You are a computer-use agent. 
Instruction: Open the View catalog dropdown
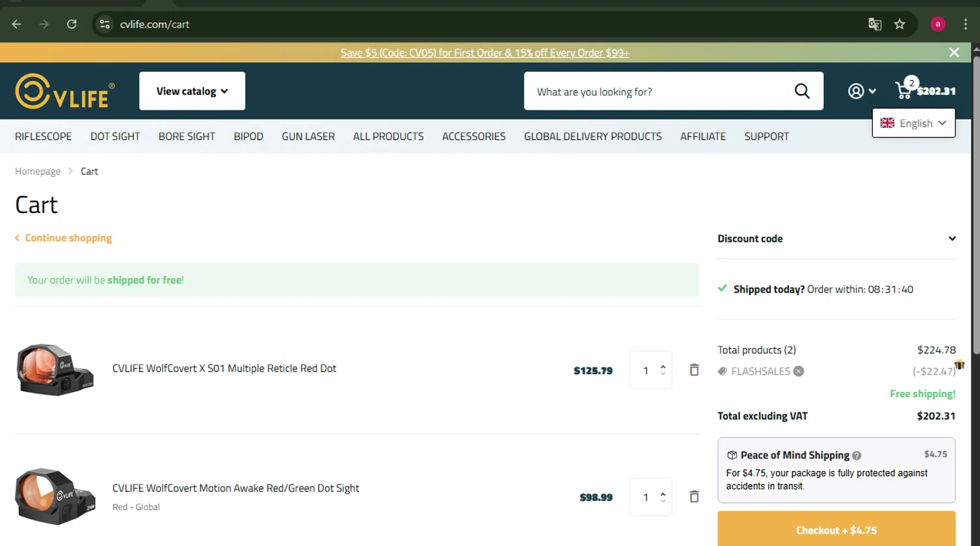coord(192,91)
